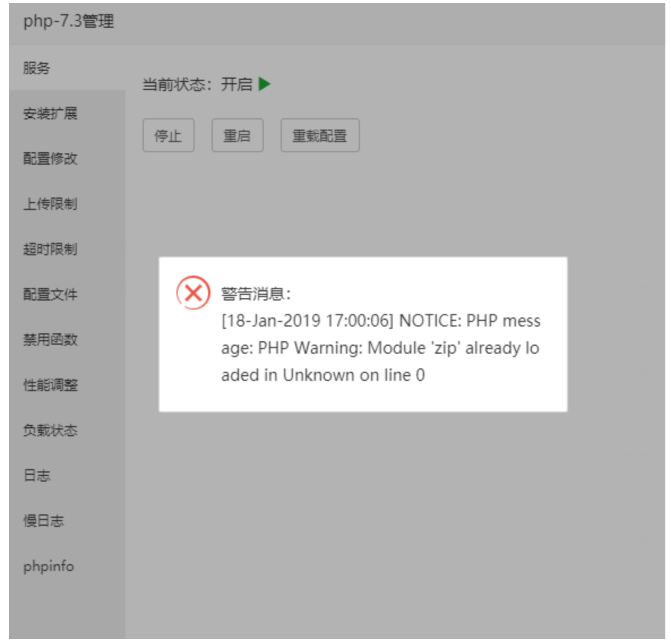Click the red error X icon
671x644 pixels.
click(x=193, y=293)
